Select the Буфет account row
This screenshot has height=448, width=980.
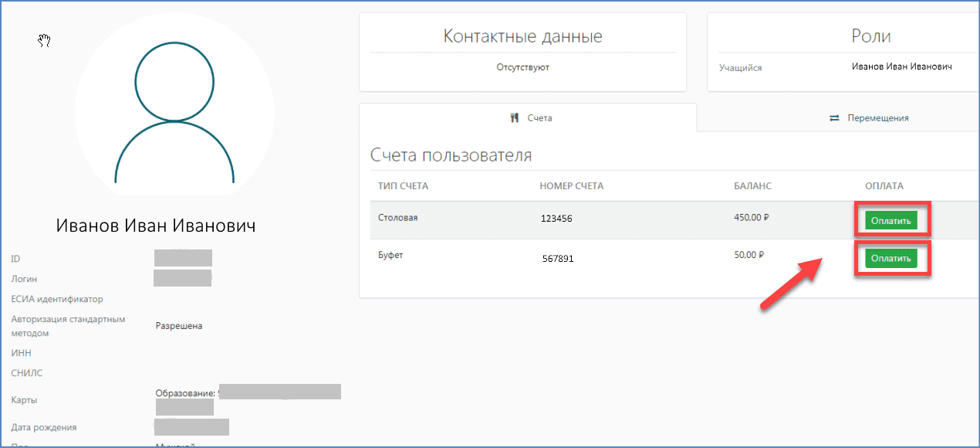point(390,256)
